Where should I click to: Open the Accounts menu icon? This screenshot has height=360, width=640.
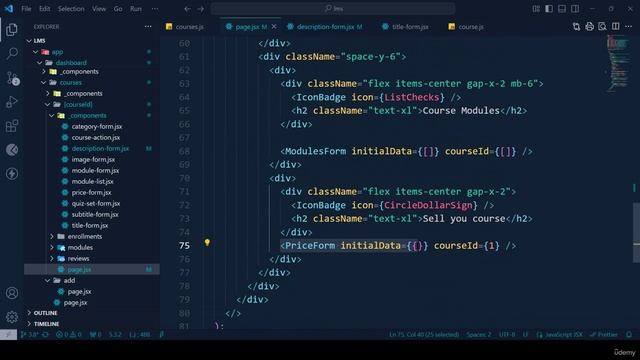click(x=12, y=293)
